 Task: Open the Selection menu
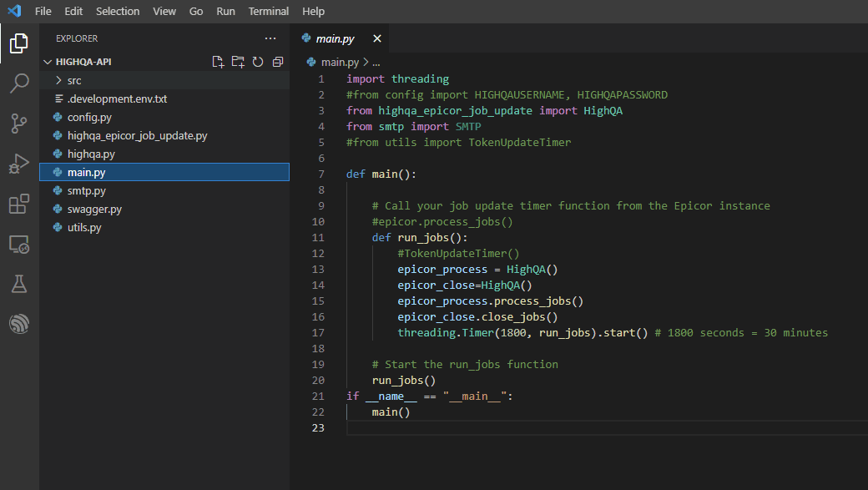(x=118, y=11)
